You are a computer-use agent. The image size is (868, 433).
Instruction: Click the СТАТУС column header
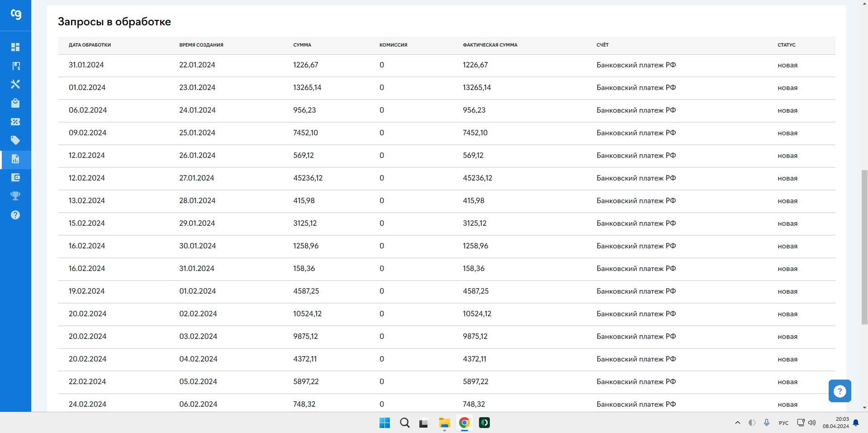coord(786,45)
